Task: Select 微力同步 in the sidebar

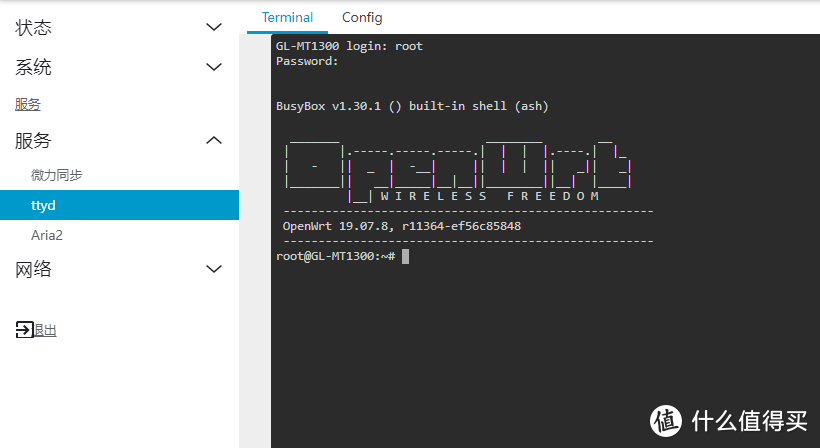Action: 56,175
